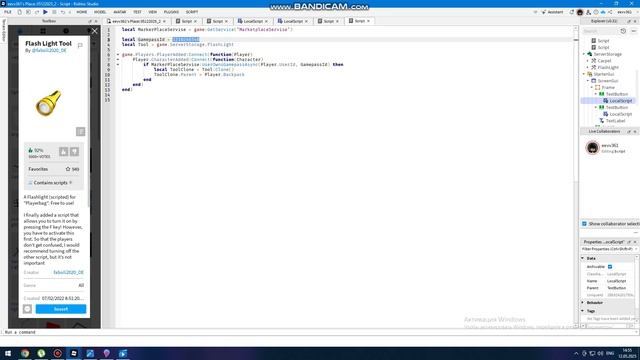Select StarterGui in Explorer

[x=604, y=74]
